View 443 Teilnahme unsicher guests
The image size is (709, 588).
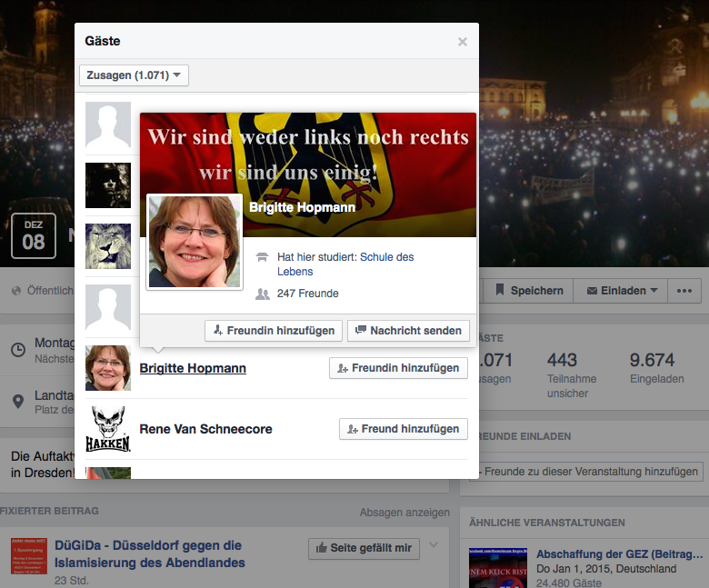coord(572,374)
